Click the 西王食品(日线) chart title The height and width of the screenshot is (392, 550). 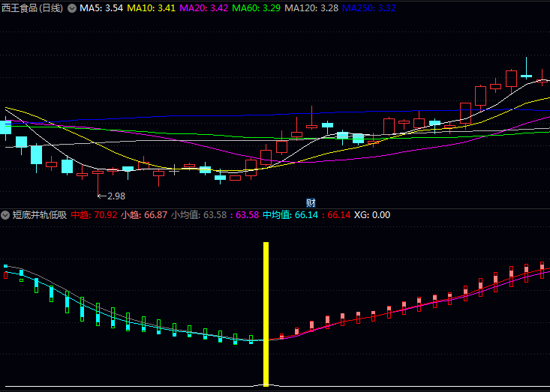[32, 8]
